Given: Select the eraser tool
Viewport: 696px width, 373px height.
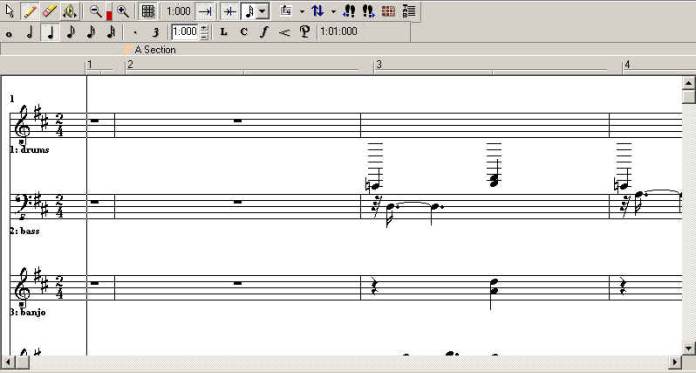Looking at the screenshot, I should [50, 11].
